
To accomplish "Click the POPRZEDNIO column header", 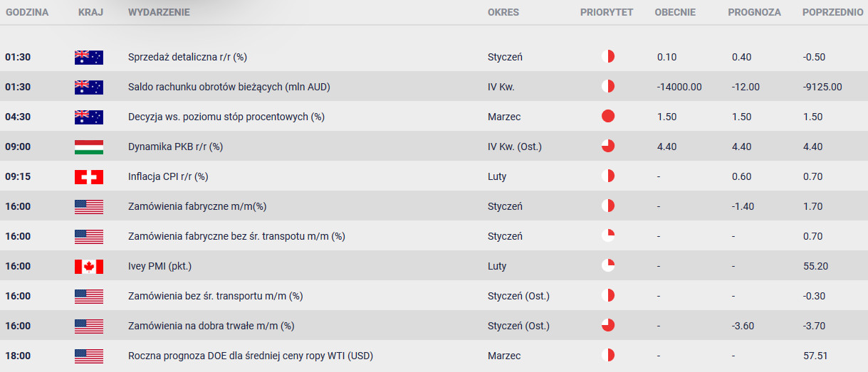I will pyautogui.click(x=832, y=12).
